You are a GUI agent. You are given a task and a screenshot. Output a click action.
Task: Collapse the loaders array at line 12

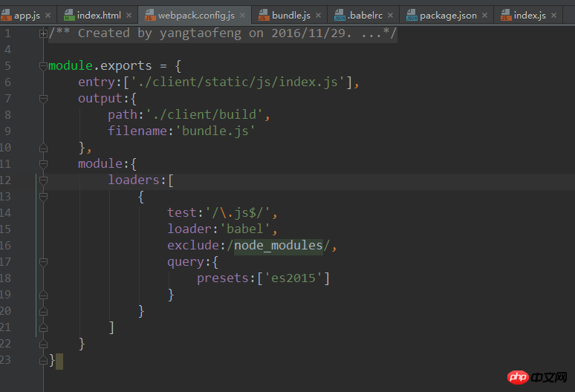coord(43,180)
